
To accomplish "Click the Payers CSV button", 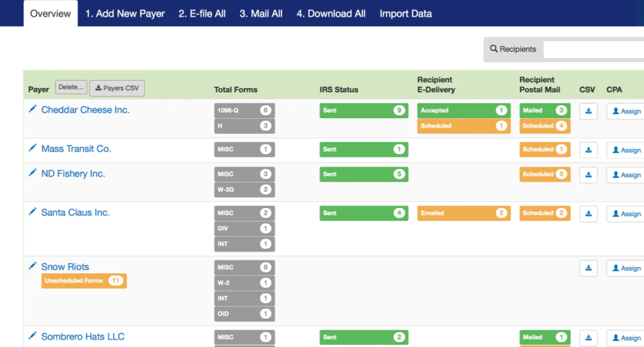I will (117, 88).
